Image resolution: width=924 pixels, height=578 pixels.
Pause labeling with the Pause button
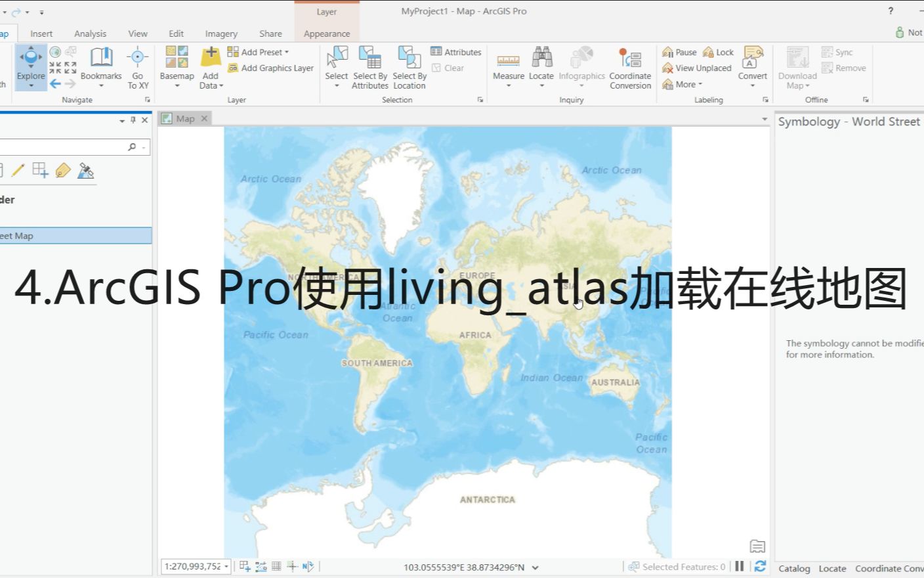click(x=679, y=52)
